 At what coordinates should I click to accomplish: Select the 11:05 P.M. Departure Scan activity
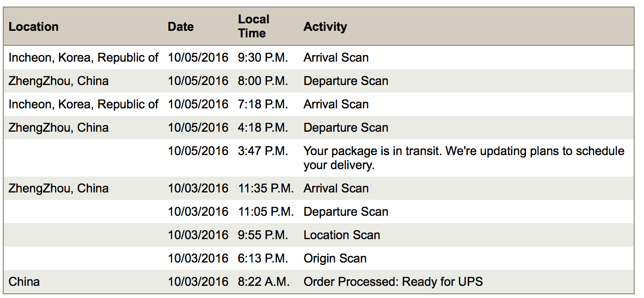click(x=345, y=212)
